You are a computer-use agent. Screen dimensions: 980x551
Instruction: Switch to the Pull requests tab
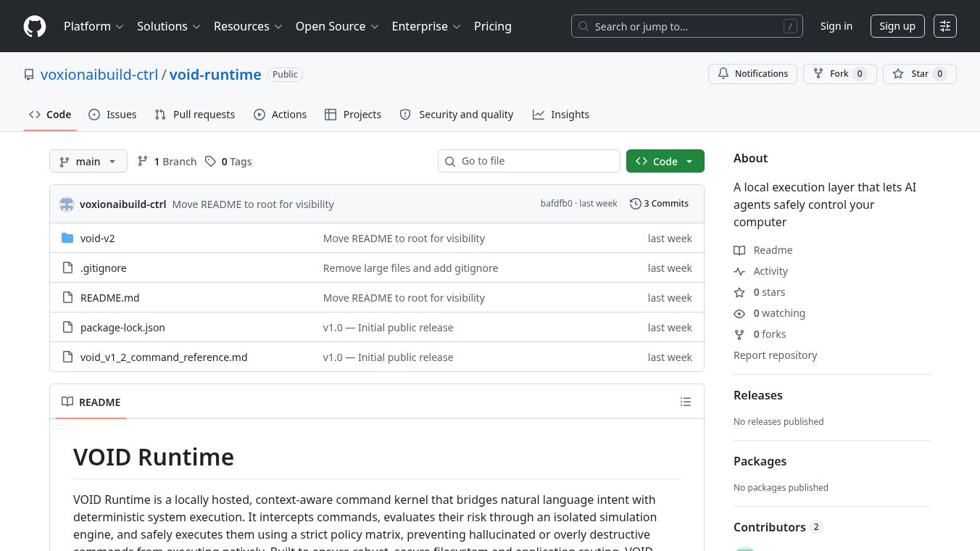coord(195,115)
